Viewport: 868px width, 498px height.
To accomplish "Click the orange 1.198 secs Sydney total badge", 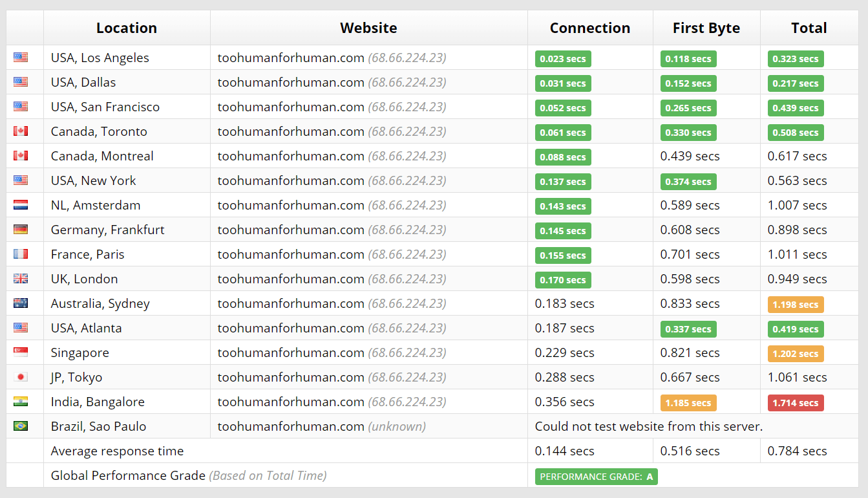I will click(796, 305).
